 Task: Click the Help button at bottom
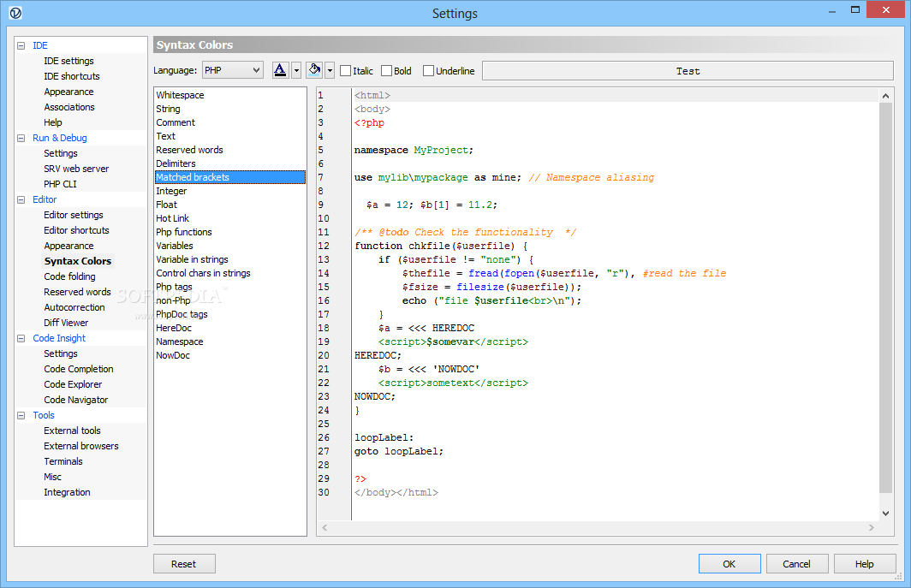(864, 563)
